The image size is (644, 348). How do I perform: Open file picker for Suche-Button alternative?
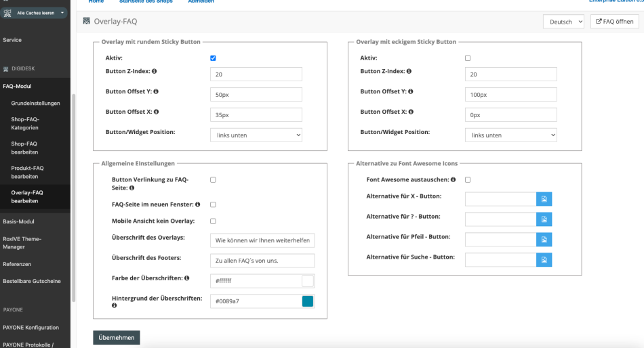pyautogui.click(x=544, y=259)
